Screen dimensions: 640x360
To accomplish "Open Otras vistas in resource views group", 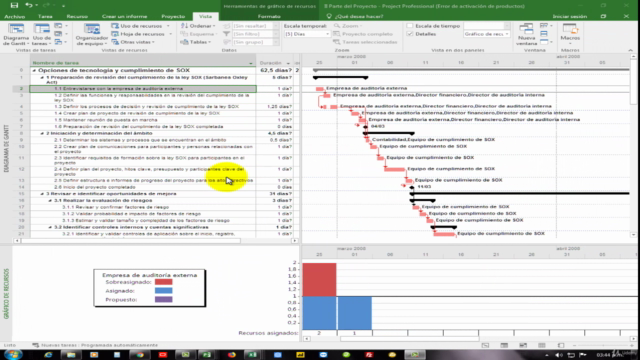I will point(133,42).
